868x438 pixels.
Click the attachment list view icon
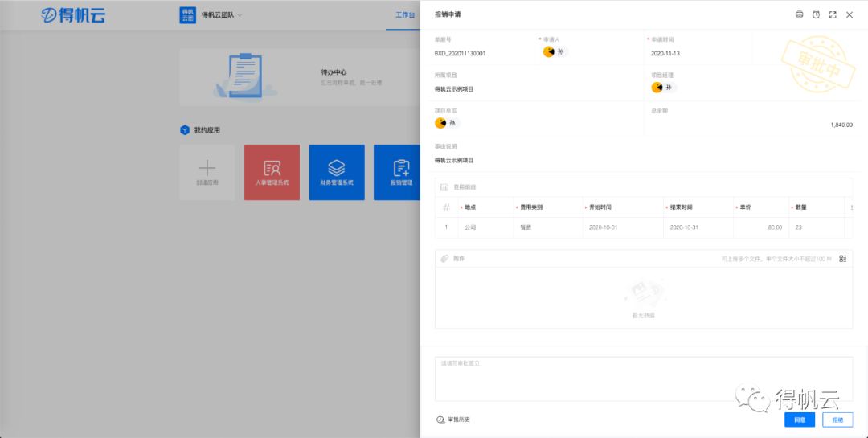[x=842, y=259]
